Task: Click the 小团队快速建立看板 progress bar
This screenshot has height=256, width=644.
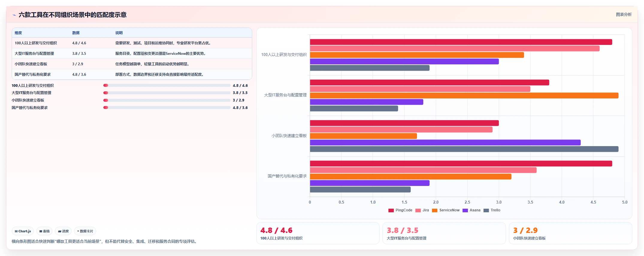Action: pos(167,100)
